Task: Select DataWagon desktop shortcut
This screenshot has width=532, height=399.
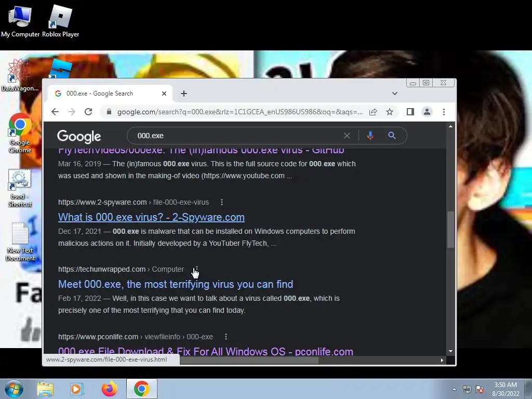Action: pos(20,75)
